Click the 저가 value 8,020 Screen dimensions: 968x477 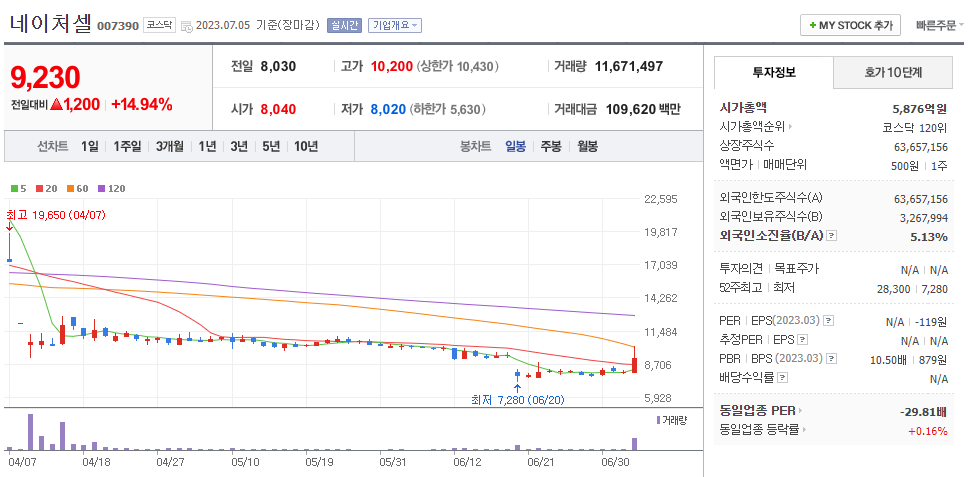click(388, 110)
